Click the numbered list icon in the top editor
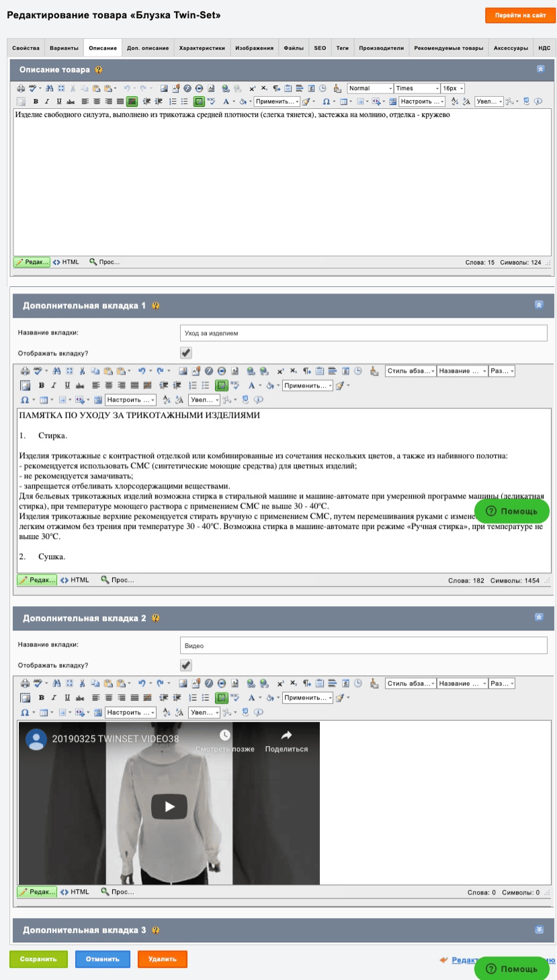The width and height of the screenshot is (557, 980). tap(173, 101)
